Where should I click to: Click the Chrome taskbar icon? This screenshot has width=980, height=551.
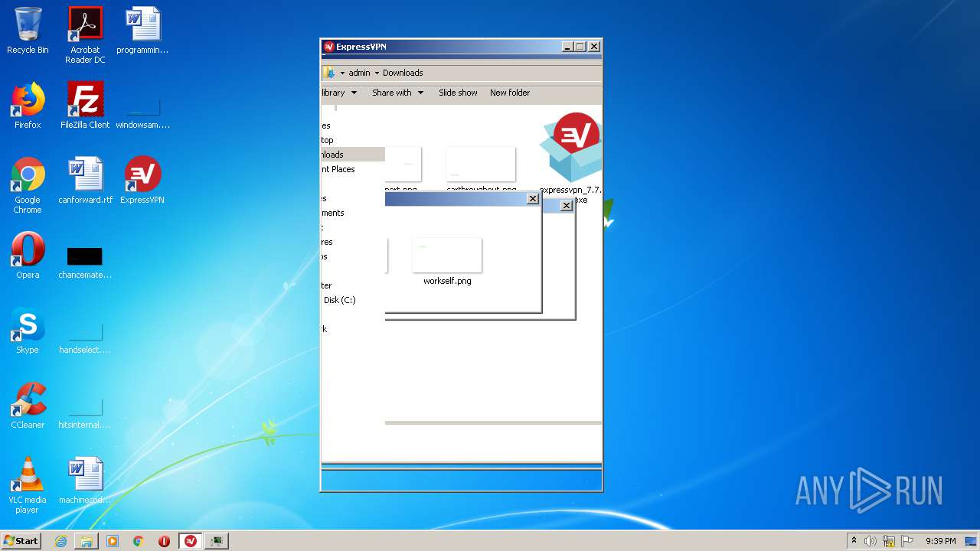pyautogui.click(x=139, y=541)
